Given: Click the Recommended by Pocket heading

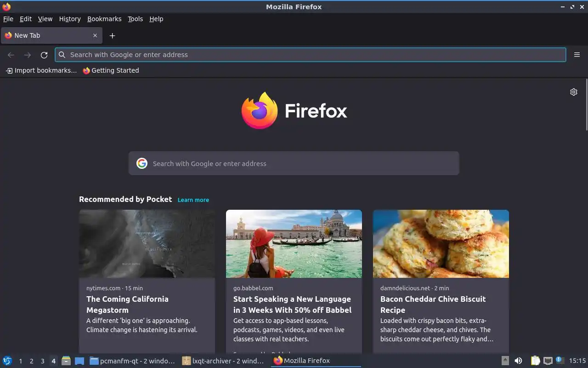Looking at the screenshot, I should [125, 199].
